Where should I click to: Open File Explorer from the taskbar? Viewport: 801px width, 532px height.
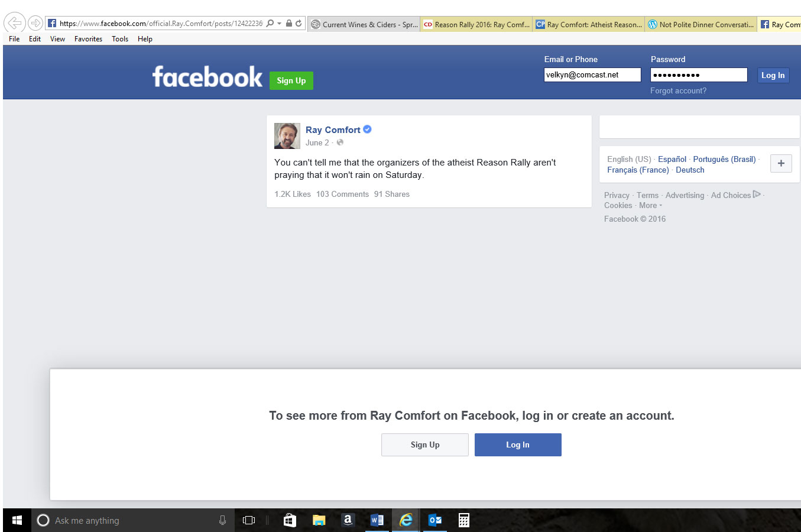point(319,520)
